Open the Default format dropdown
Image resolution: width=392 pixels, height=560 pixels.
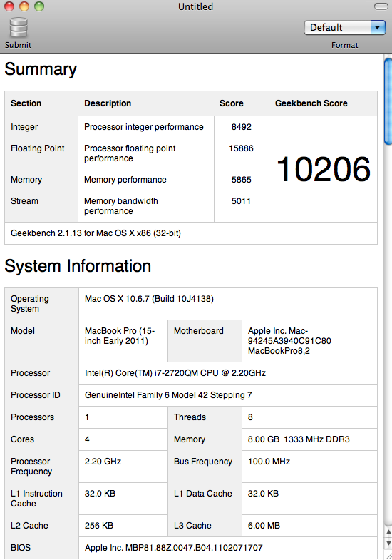pyautogui.click(x=344, y=28)
